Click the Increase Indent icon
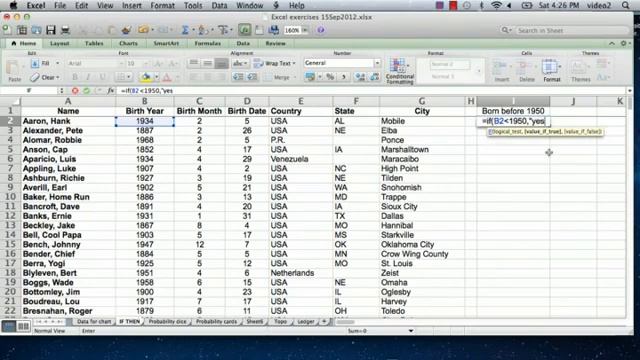640x360 pixels. pyautogui.click(x=252, y=77)
